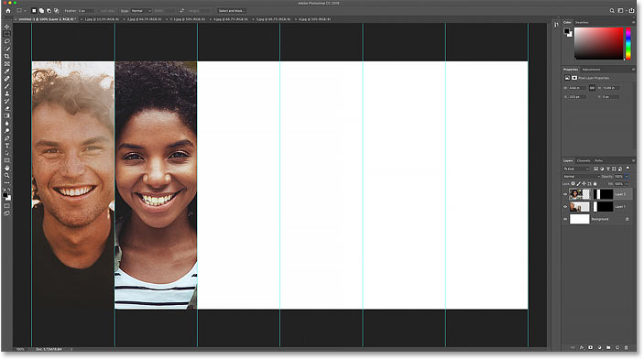Switch to the Channels tab
This screenshot has height=360, width=644.
[584, 160]
